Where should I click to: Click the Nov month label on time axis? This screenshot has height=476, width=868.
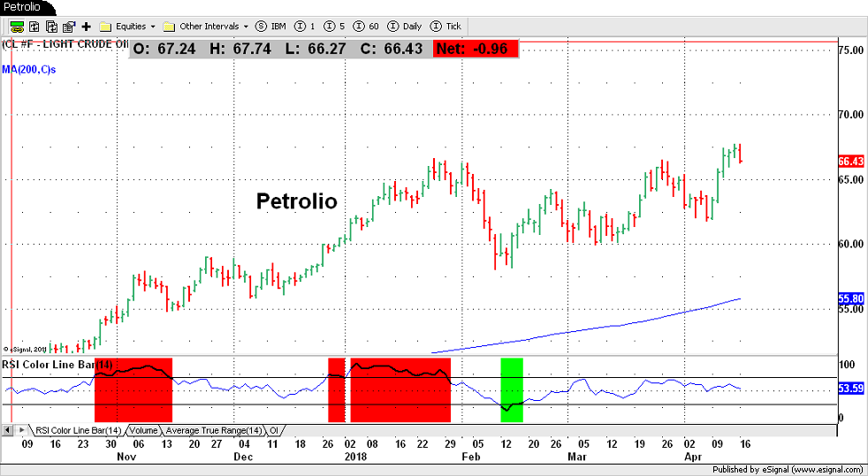(x=126, y=457)
